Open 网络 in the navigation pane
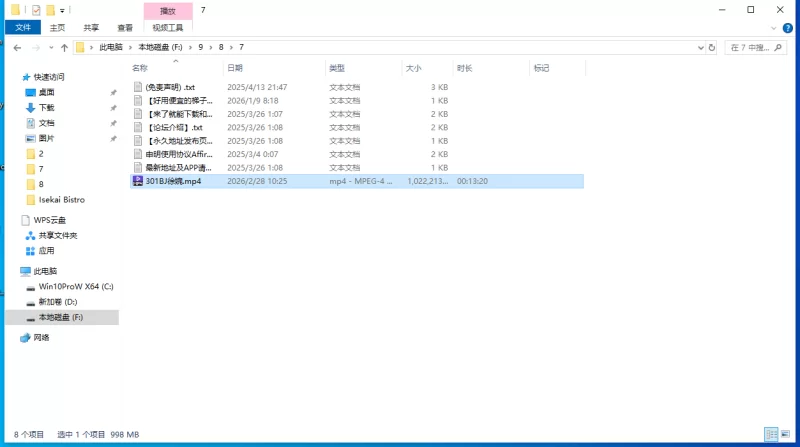Image resolution: width=800 pixels, height=447 pixels. [x=41, y=337]
